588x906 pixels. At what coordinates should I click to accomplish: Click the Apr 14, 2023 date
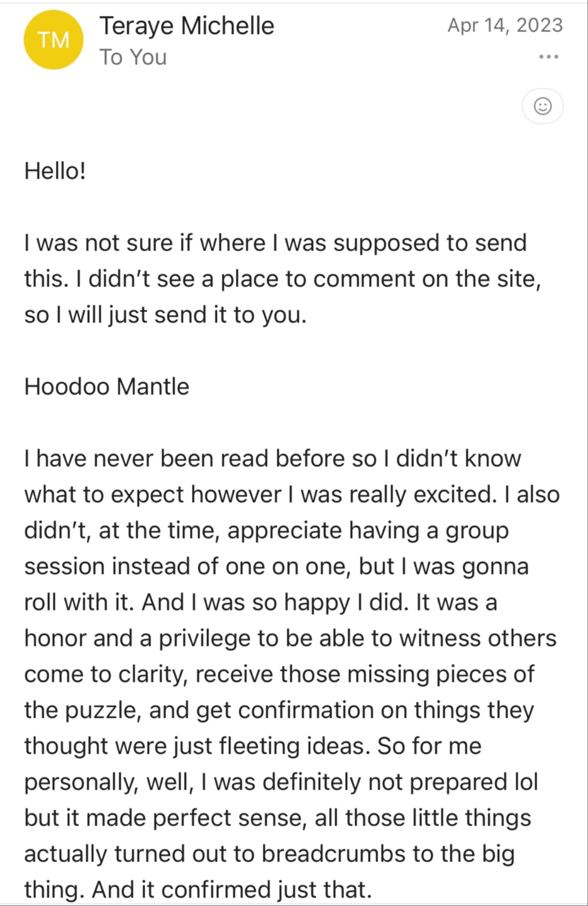pos(505,25)
